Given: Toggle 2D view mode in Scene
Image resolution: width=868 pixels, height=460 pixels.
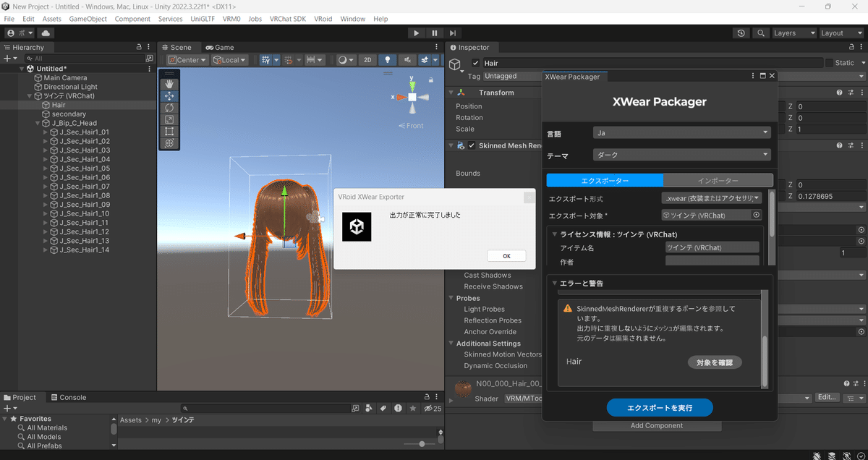Looking at the screenshot, I should pyautogui.click(x=368, y=60).
